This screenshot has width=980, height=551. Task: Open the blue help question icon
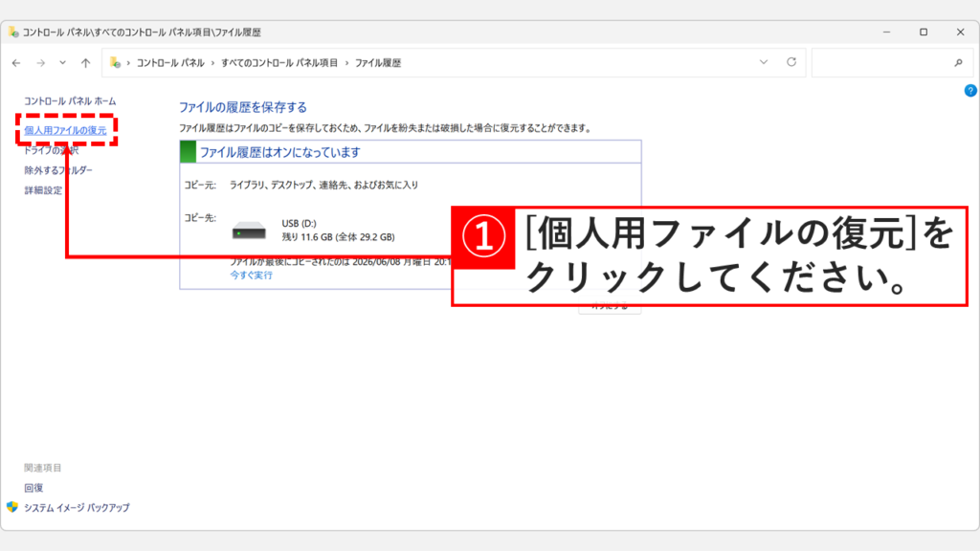tap(970, 91)
